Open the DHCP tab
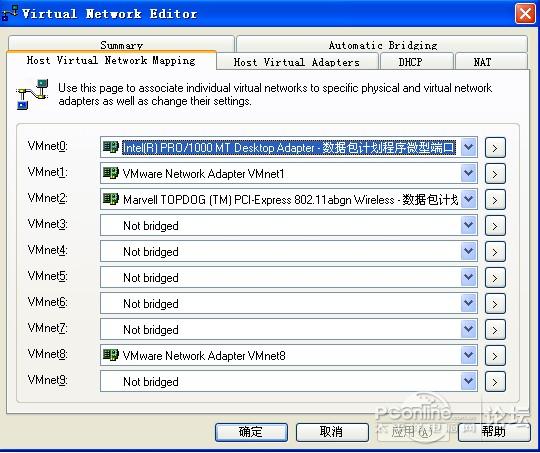540x453 pixels. pyautogui.click(x=417, y=62)
